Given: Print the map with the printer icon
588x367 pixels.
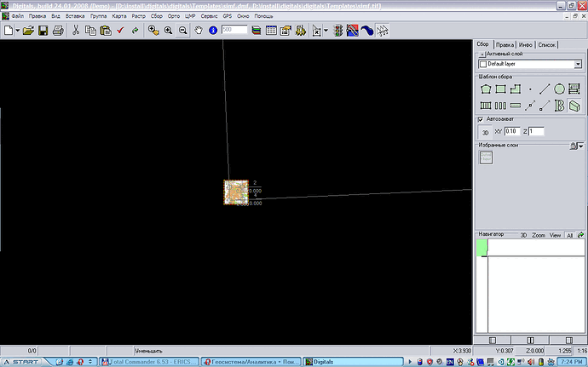Looking at the screenshot, I should point(58,31).
